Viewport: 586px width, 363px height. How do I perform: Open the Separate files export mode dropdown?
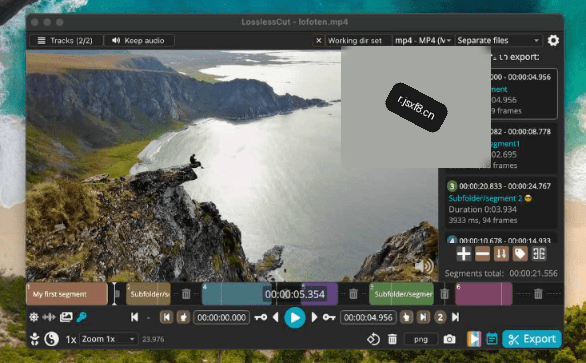498,40
